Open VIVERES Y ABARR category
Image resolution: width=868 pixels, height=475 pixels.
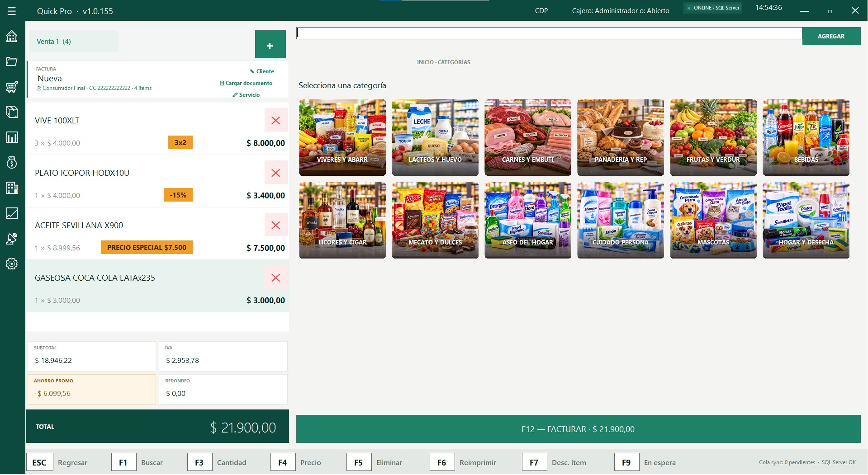point(342,137)
